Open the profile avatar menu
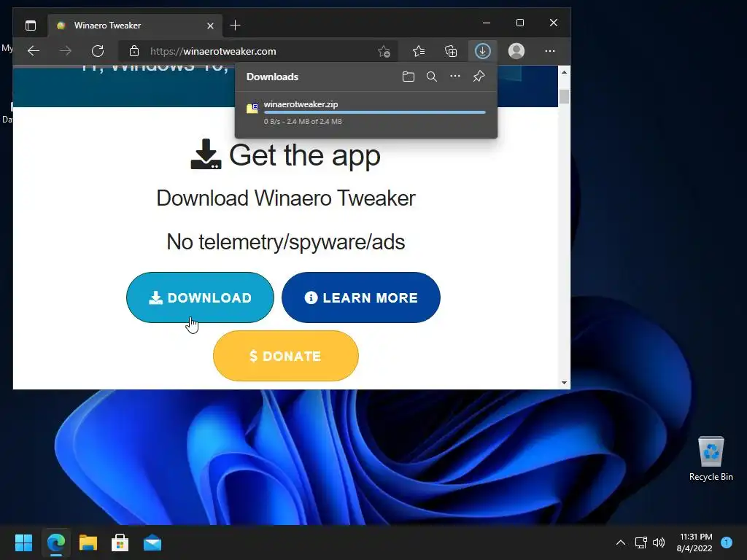Viewport: 747px width, 560px height. pos(516,51)
